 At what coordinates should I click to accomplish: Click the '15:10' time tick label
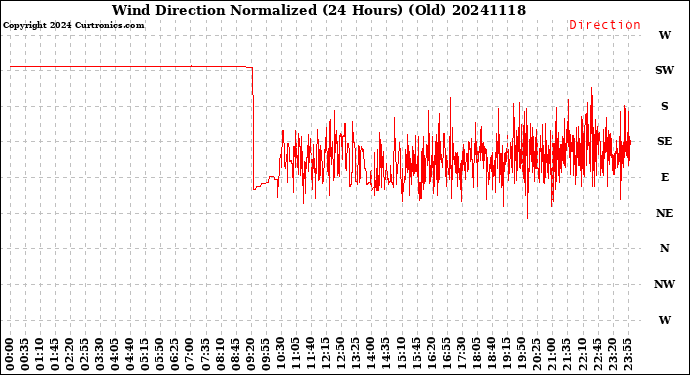click(x=401, y=355)
